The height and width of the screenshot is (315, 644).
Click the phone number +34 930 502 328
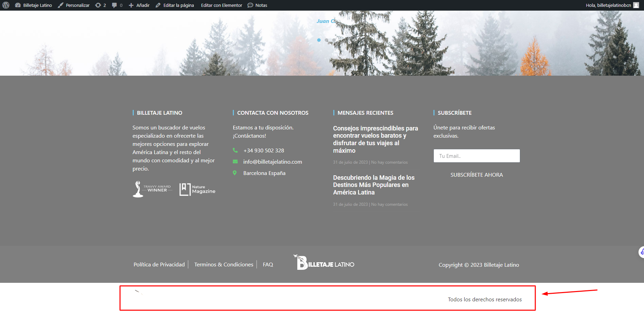tap(264, 150)
